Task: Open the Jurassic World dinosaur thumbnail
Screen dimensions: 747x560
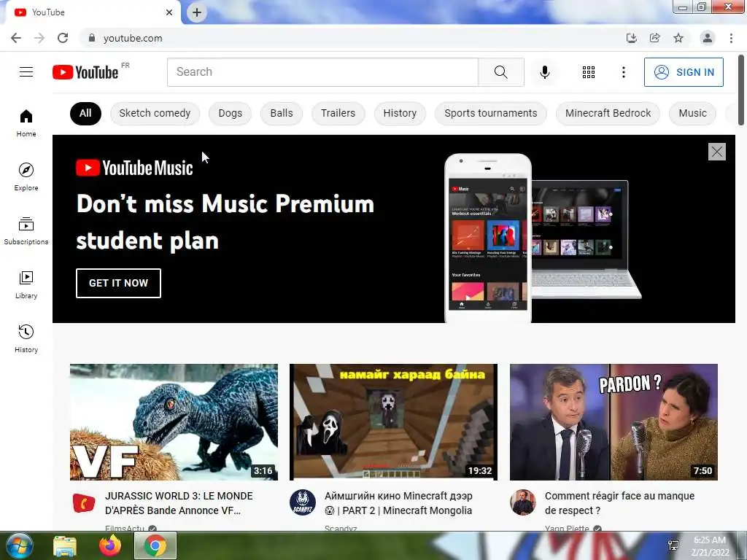Action: (174, 422)
